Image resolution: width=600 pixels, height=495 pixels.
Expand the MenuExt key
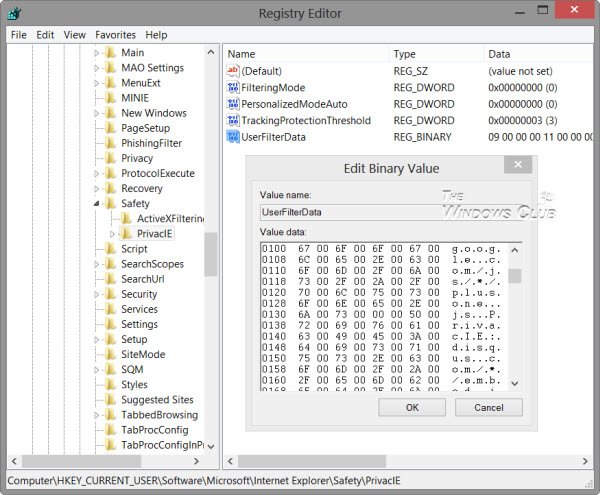coord(96,83)
